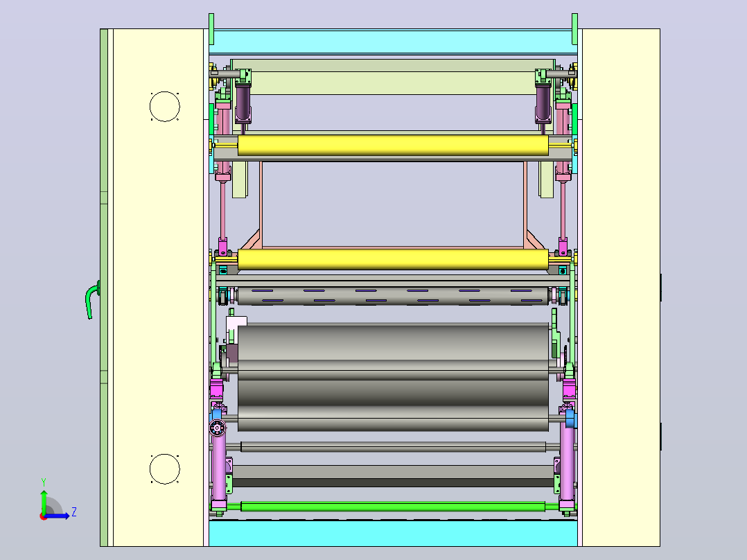Pick the upper circular hole in left panel

click(165, 106)
